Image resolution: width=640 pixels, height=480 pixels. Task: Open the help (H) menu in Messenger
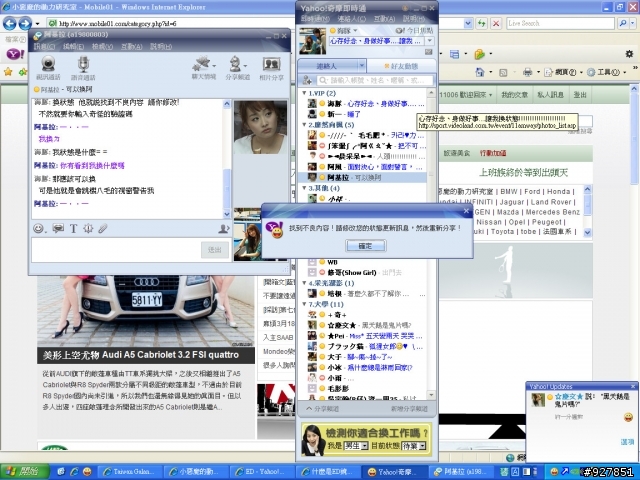tap(414, 19)
